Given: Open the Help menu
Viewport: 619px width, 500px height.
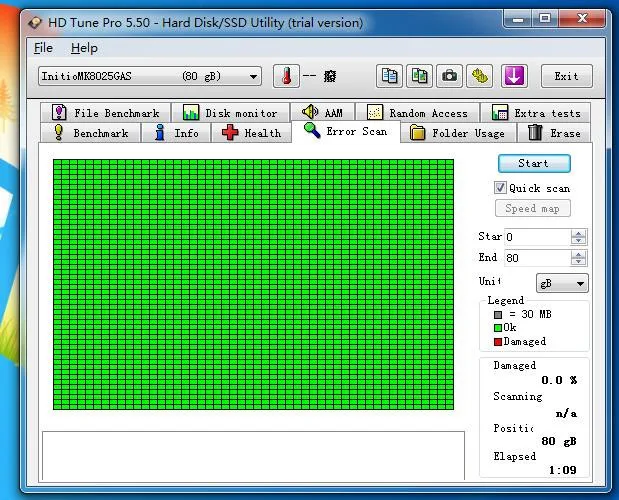Looking at the screenshot, I should coord(84,48).
